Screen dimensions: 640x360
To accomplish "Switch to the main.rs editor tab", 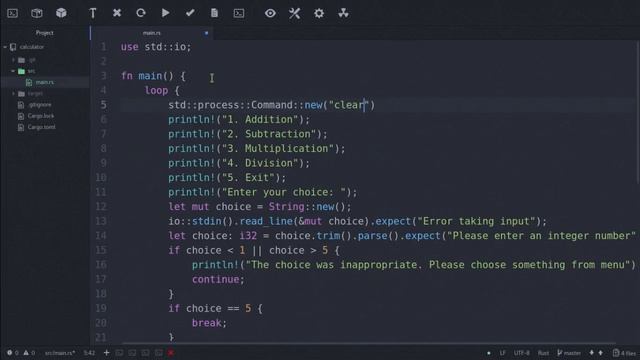I will [x=151, y=33].
